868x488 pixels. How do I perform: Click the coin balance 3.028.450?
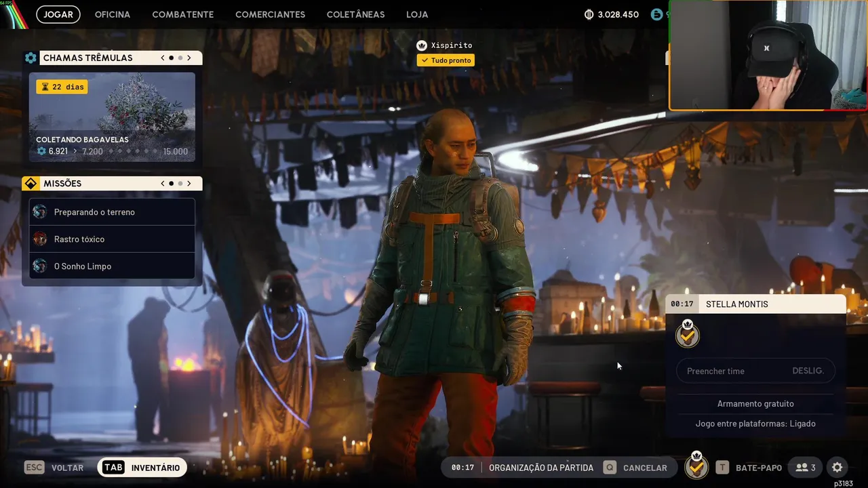618,14
